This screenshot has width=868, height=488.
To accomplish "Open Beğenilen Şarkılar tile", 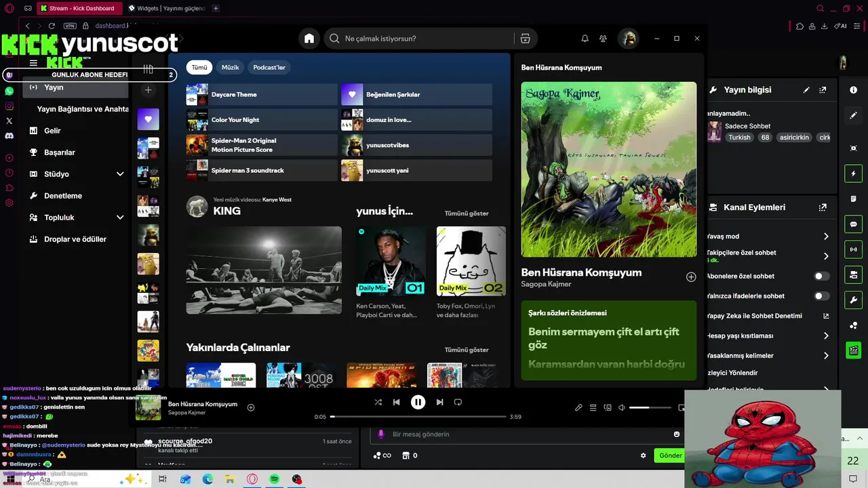I will [x=416, y=94].
